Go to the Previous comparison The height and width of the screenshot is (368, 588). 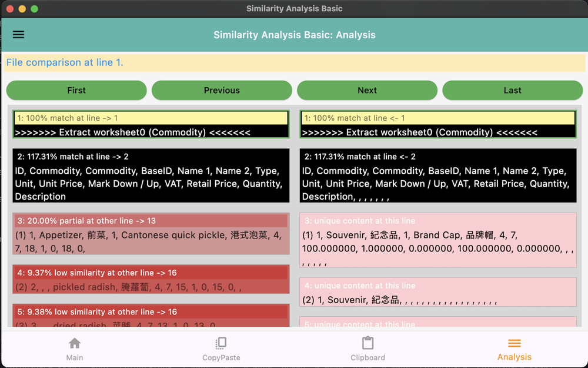click(x=222, y=90)
